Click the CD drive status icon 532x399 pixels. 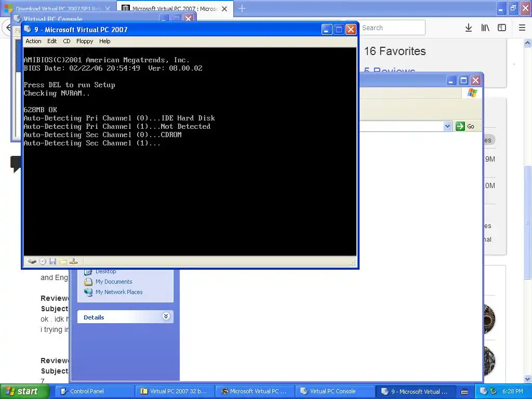(43, 261)
